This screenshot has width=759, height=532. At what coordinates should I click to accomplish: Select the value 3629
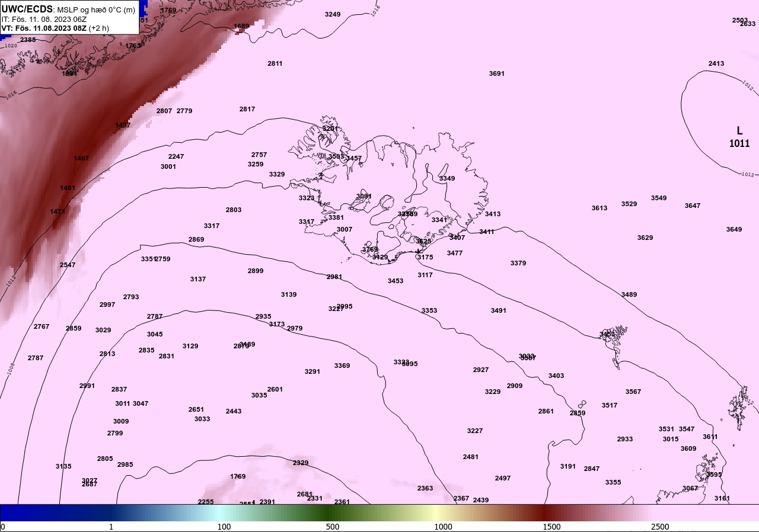tap(645, 238)
